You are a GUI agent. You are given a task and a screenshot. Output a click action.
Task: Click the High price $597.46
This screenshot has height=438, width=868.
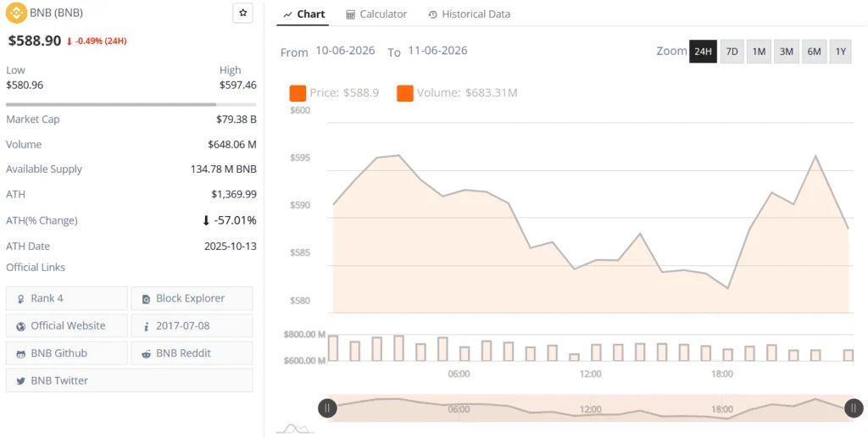tap(238, 86)
